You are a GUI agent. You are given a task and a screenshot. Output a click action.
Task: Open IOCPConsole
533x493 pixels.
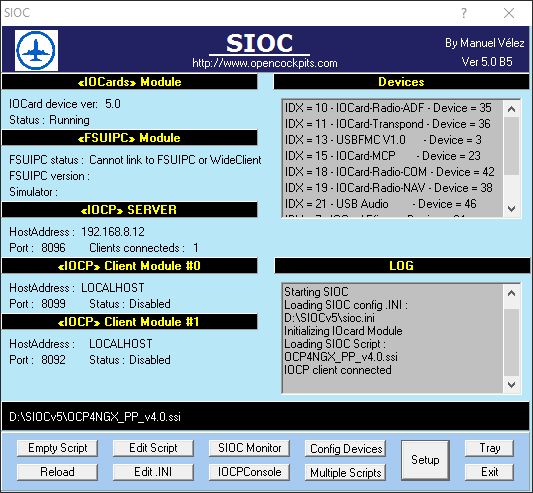[250, 472]
